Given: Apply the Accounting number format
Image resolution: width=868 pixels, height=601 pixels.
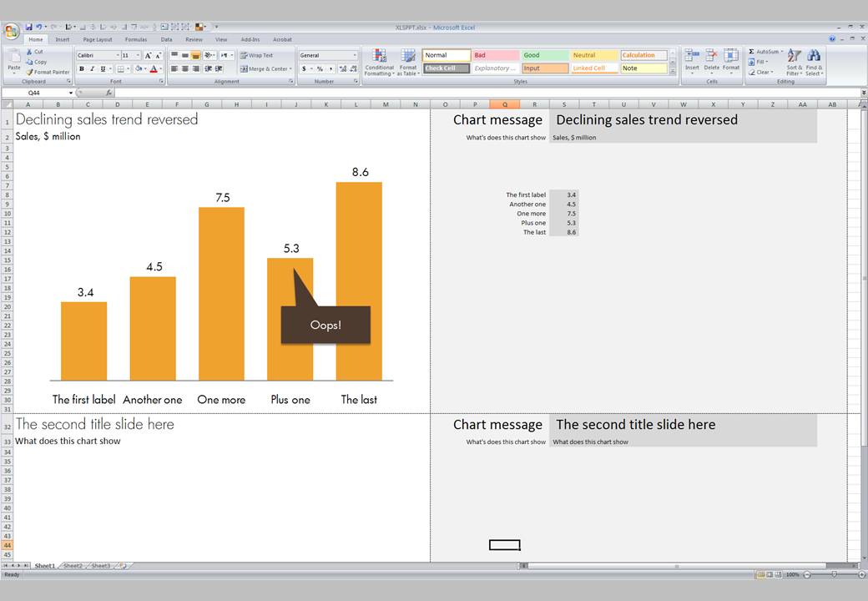Looking at the screenshot, I should tap(304, 68).
